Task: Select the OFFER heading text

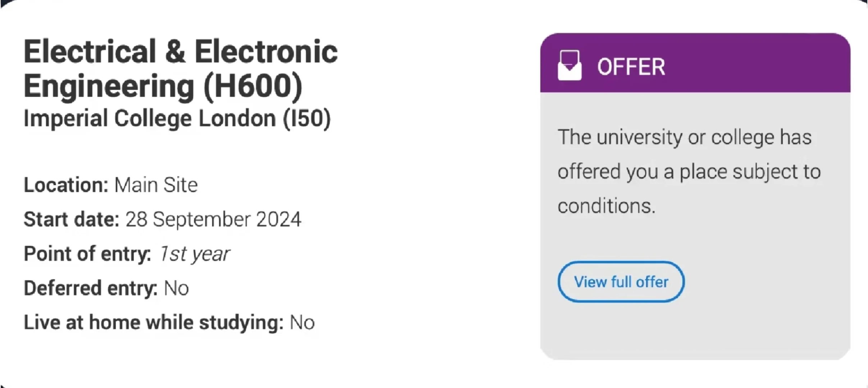Action: 631,67
